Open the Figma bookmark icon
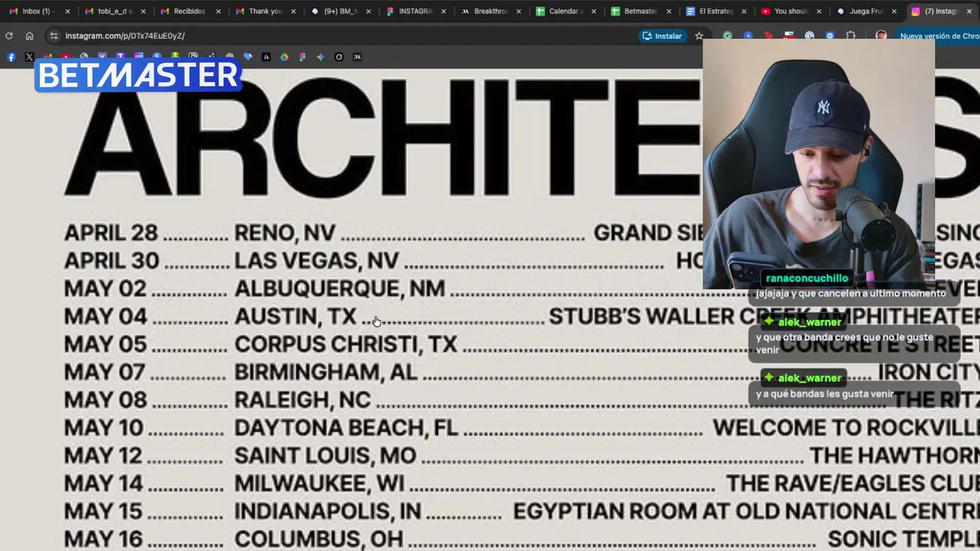This screenshot has height=551, width=980. (302, 57)
